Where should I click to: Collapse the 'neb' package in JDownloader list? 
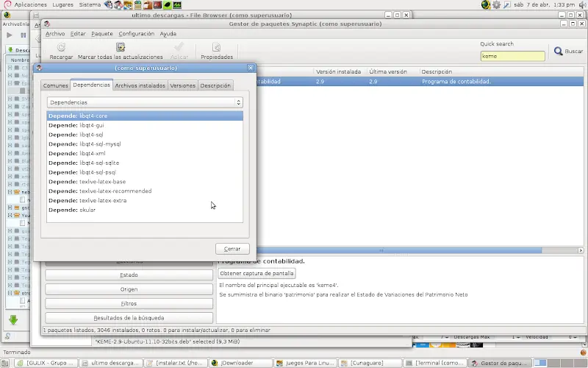click(x=10, y=192)
